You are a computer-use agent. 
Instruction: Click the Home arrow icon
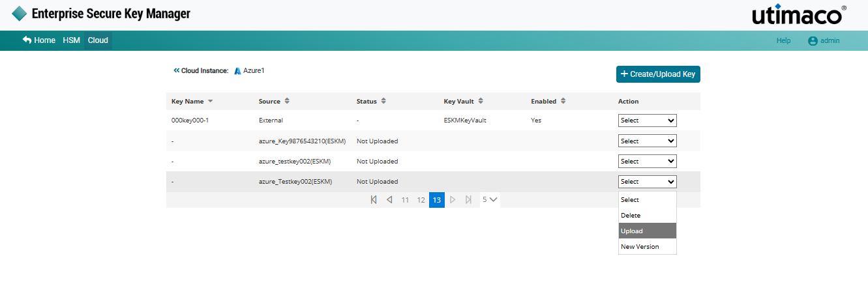[27, 40]
